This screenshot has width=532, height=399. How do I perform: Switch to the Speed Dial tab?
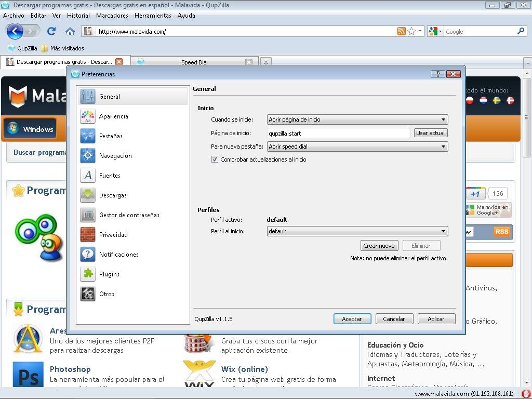click(194, 62)
